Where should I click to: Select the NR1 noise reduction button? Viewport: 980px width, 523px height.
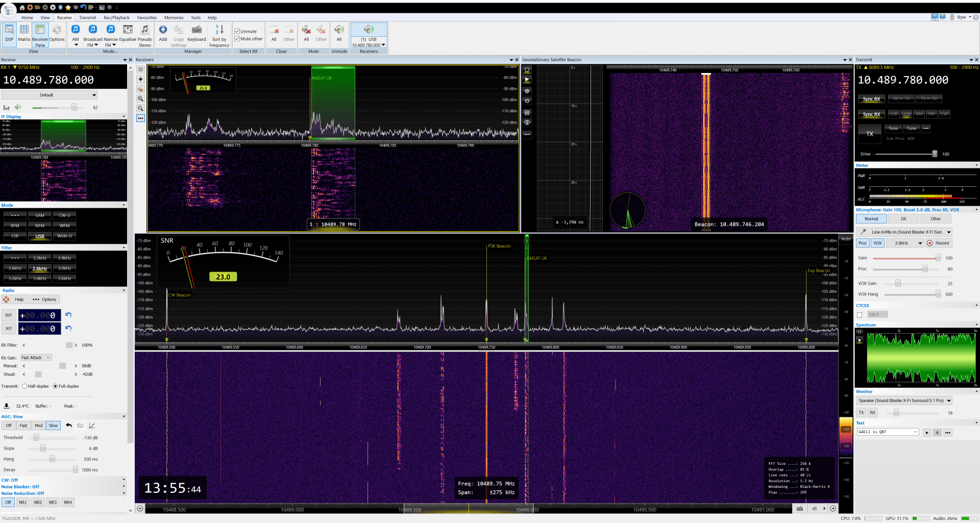[x=23, y=503]
